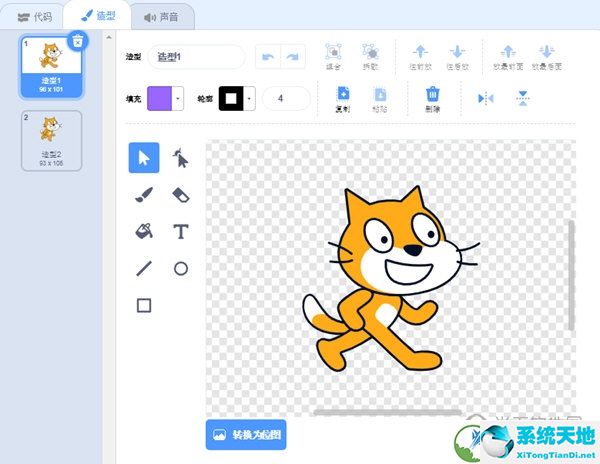Select the Line tool
Screen dimensions: 600x464
tap(144, 268)
